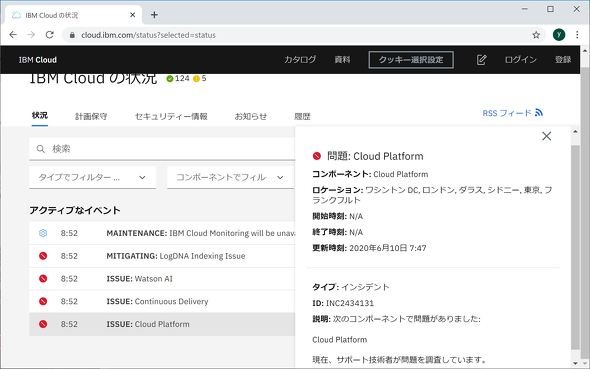Close the IBM Cloud の状況 browser tab
The image size is (590, 369).
132,15
